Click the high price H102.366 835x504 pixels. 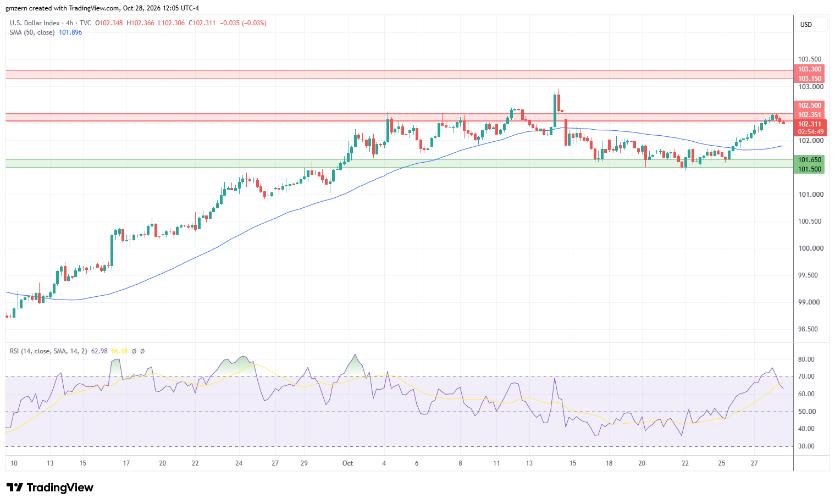click(x=141, y=23)
